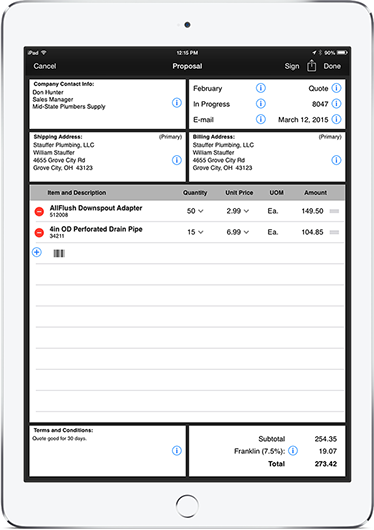The image size is (374, 530).
Task: Tap 'Quote good for 30 days.' text
Action: coord(59,438)
